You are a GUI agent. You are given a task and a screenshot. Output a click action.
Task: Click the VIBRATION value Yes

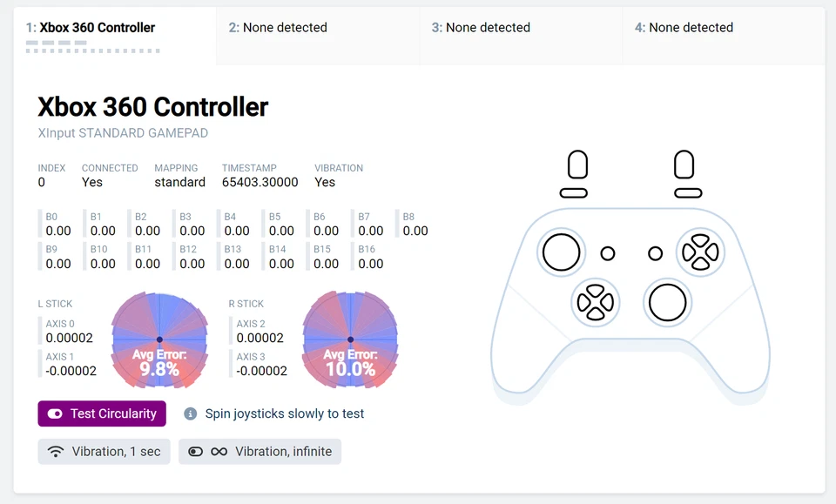click(x=325, y=182)
